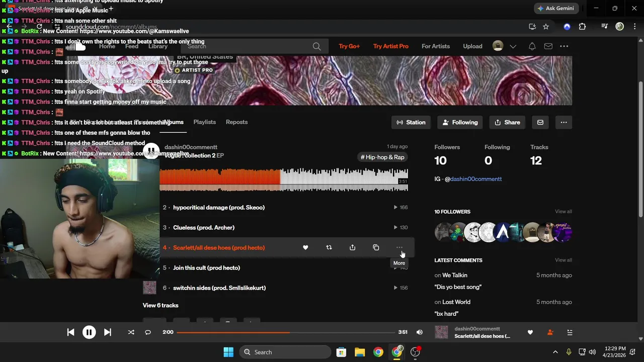This screenshot has width=644, height=362.
Task: Toggle shuffle in the player bar
Action: point(131,332)
